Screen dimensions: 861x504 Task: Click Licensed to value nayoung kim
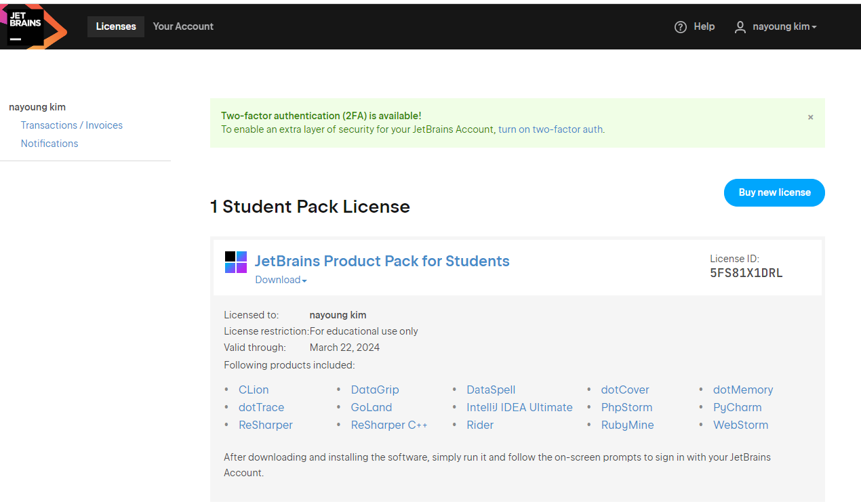click(338, 315)
